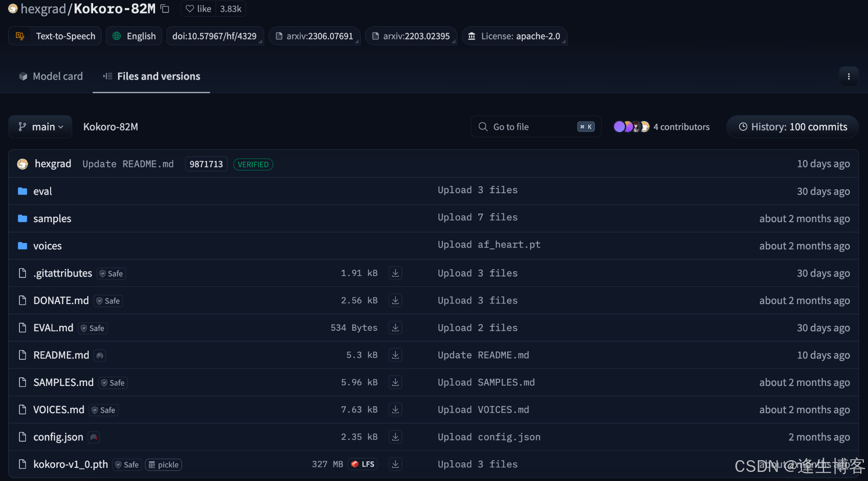Open the main branch dropdown
The height and width of the screenshot is (481, 868).
(40, 127)
